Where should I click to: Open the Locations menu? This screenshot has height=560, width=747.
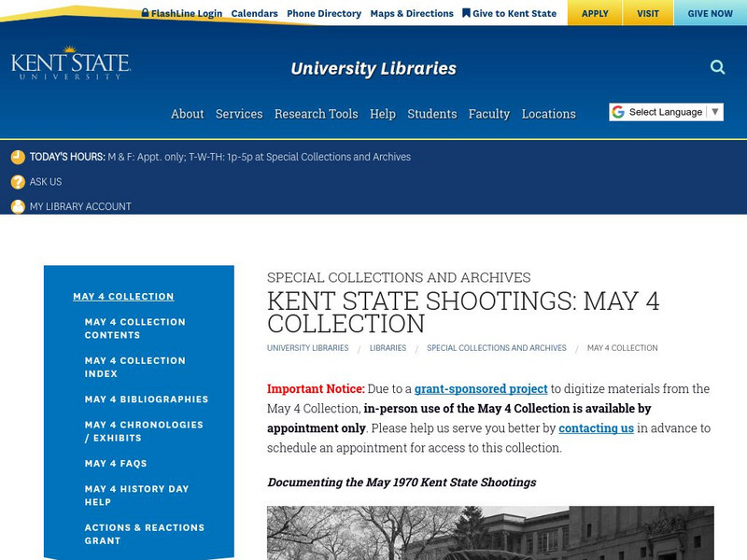point(548,114)
